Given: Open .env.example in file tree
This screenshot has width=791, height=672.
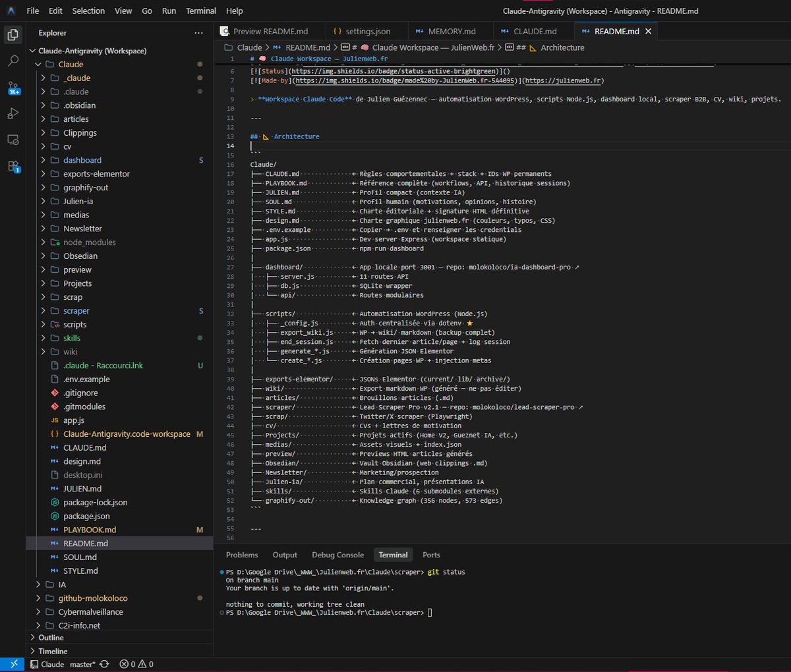Looking at the screenshot, I should click(119, 379).
